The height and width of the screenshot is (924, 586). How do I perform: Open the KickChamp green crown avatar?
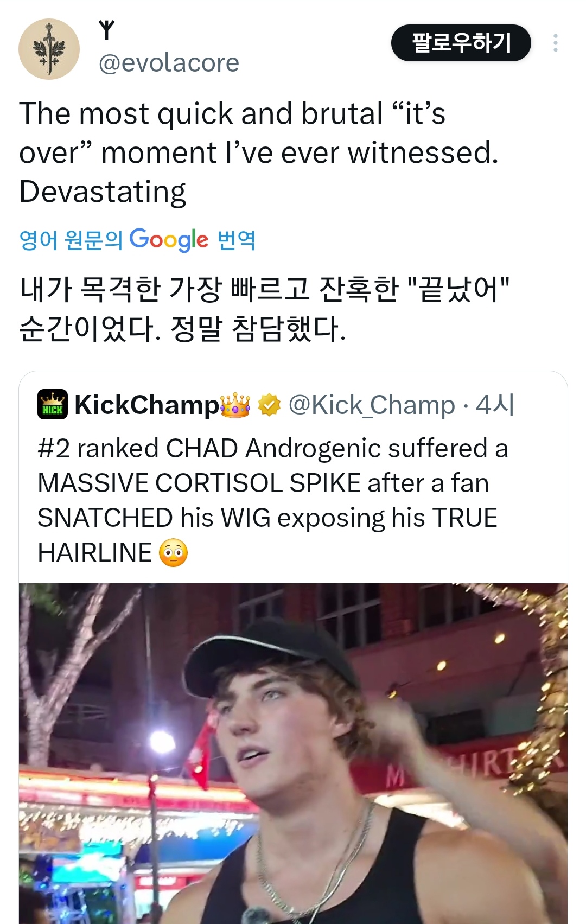[x=53, y=404]
